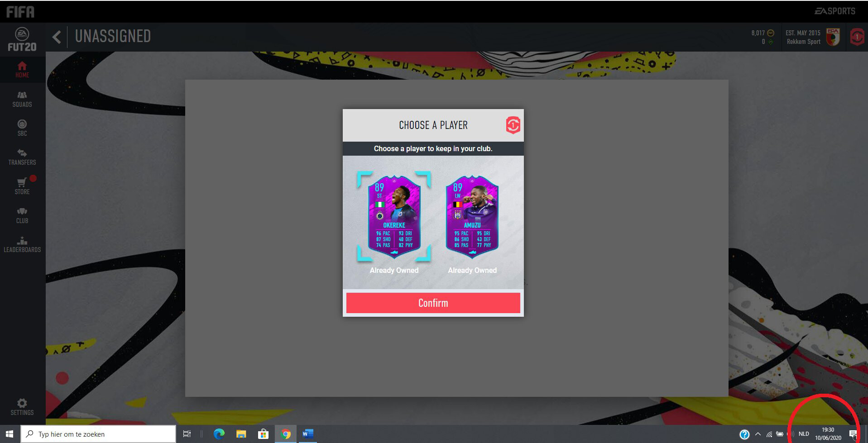
Task: Open the Home section in sidebar
Action: coord(22,69)
